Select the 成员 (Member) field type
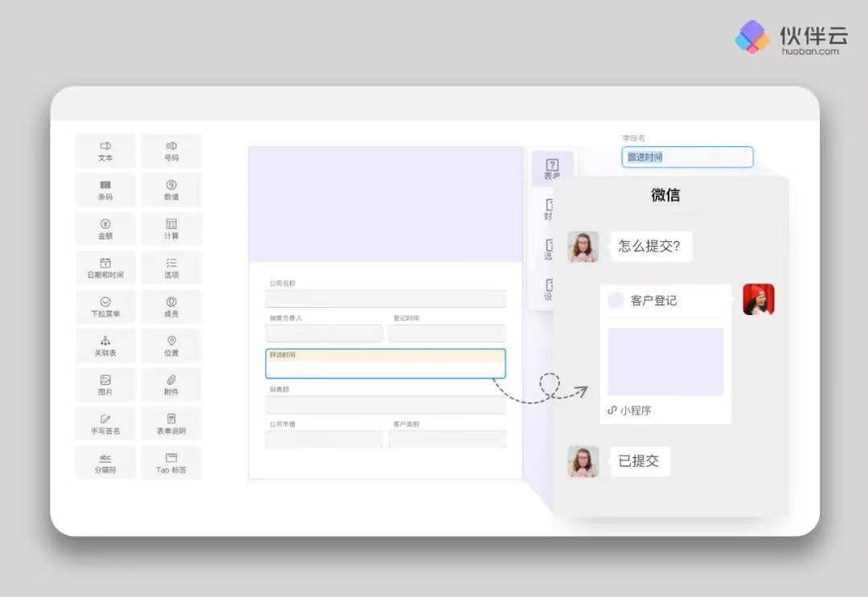The height and width of the screenshot is (597, 868). 171,307
